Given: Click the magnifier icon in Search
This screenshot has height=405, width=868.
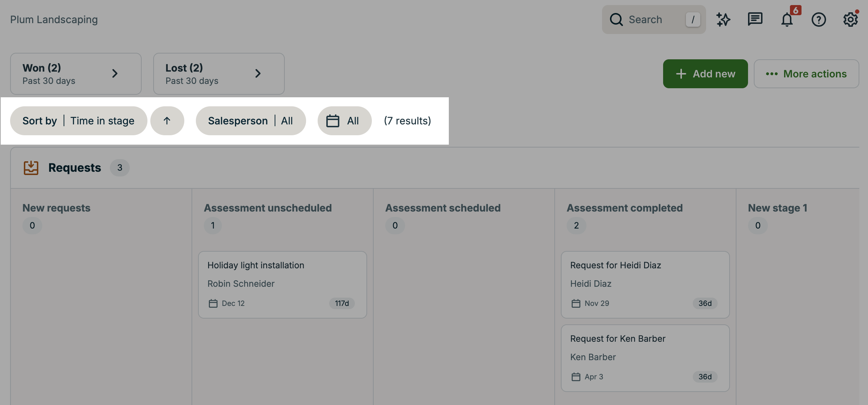Looking at the screenshot, I should [616, 20].
